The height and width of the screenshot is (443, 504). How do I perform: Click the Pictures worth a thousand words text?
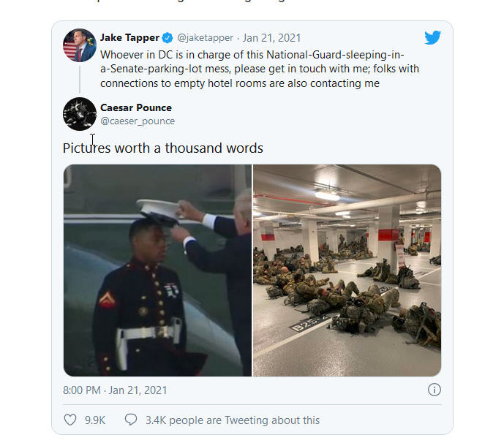coord(163,148)
